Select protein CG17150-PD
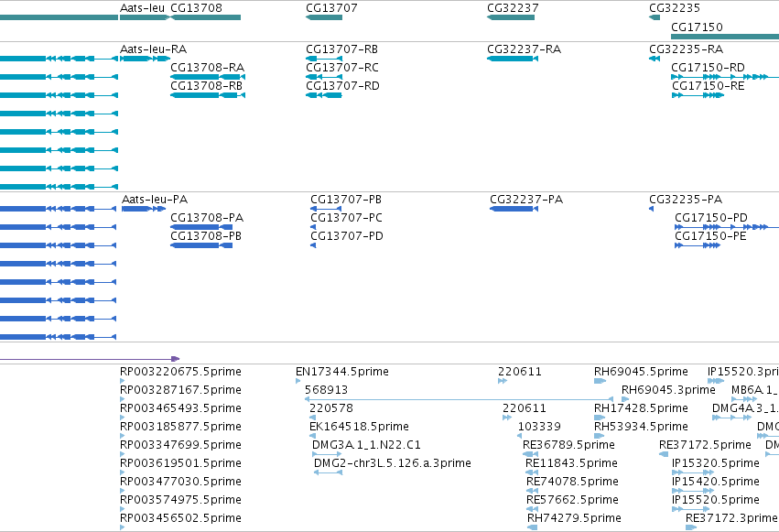The image size is (779, 532). (x=711, y=218)
